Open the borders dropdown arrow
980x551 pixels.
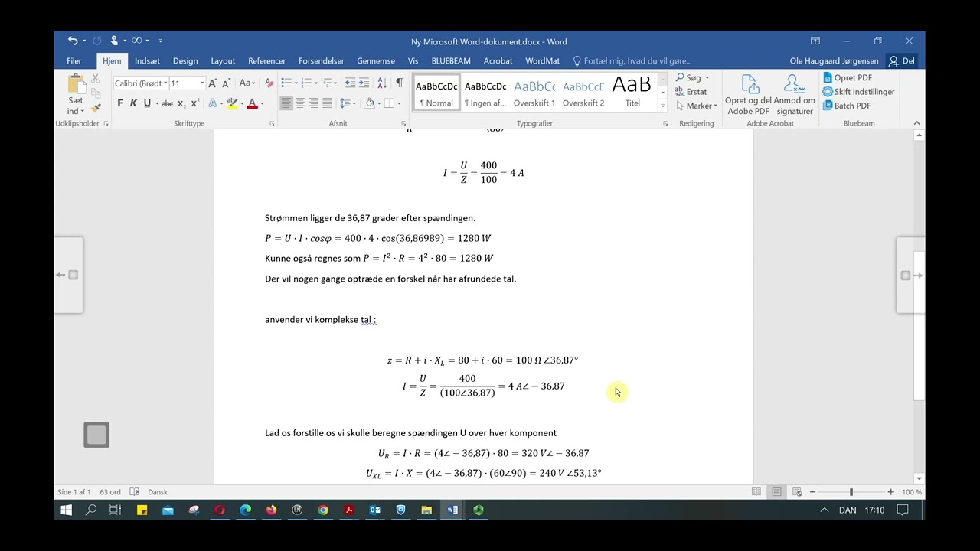(x=399, y=103)
